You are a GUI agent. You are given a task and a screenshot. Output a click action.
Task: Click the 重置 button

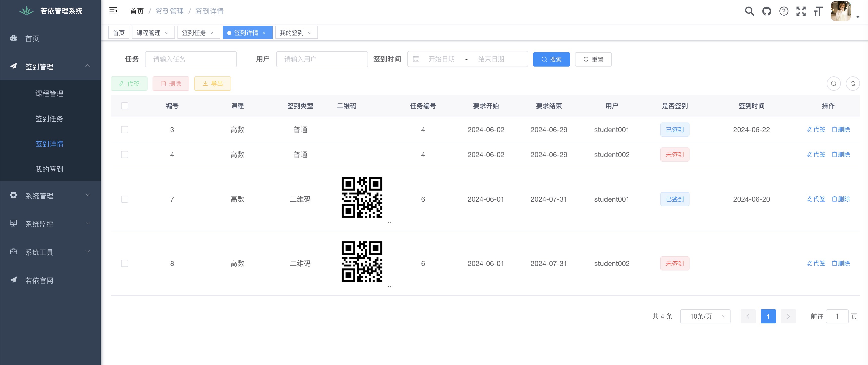(593, 59)
